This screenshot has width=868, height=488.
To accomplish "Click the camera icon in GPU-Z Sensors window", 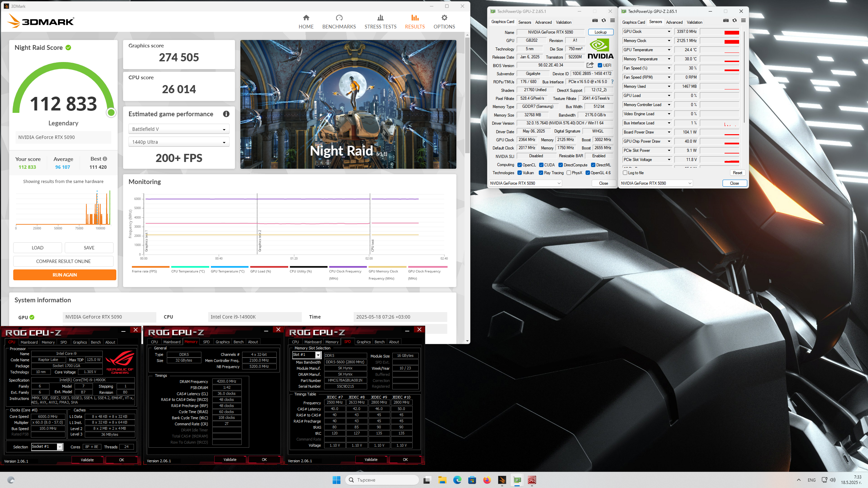I will [726, 20].
